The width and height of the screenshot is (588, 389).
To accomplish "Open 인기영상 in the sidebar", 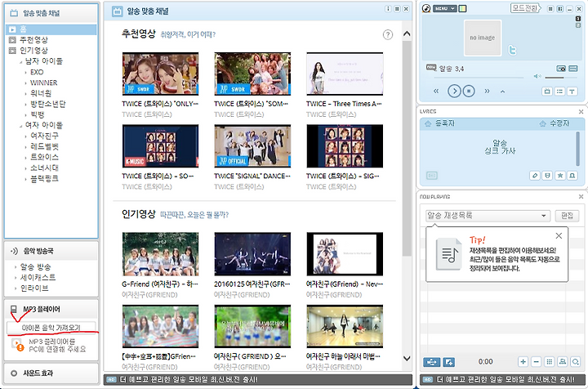I will (33, 51).
